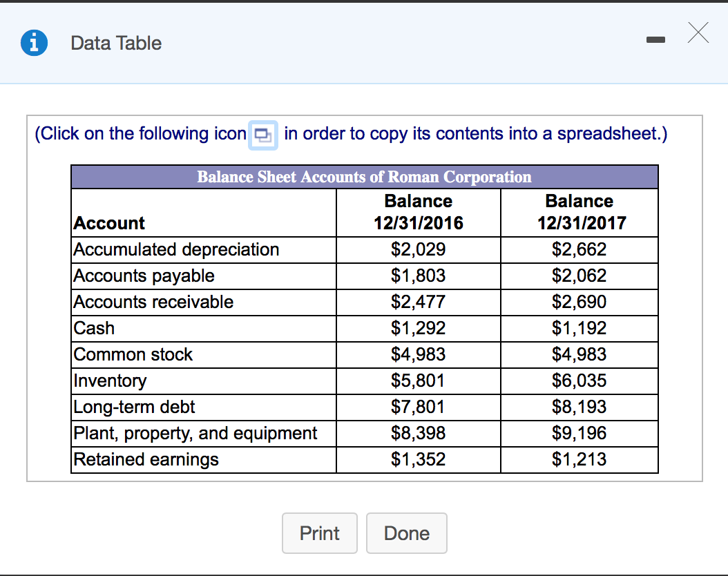Click the Balance Sheet Accounts table header

pyautogui.click(x=365, y=177)
